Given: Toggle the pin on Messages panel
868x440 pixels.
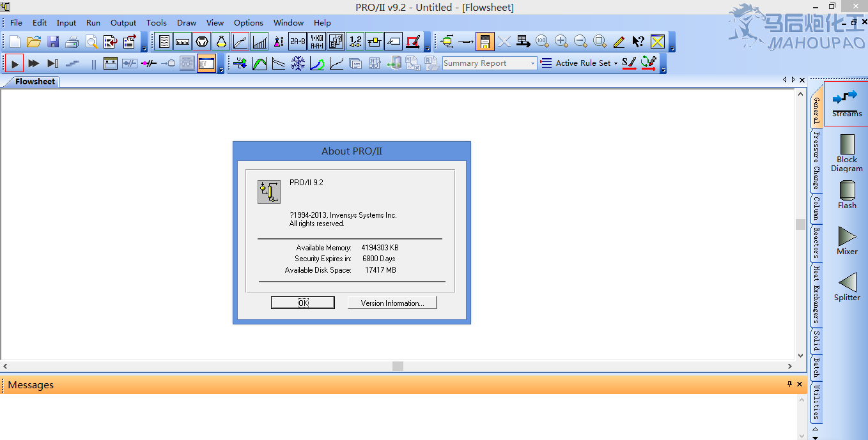Looking at the screenshot, I should point(789,384).
